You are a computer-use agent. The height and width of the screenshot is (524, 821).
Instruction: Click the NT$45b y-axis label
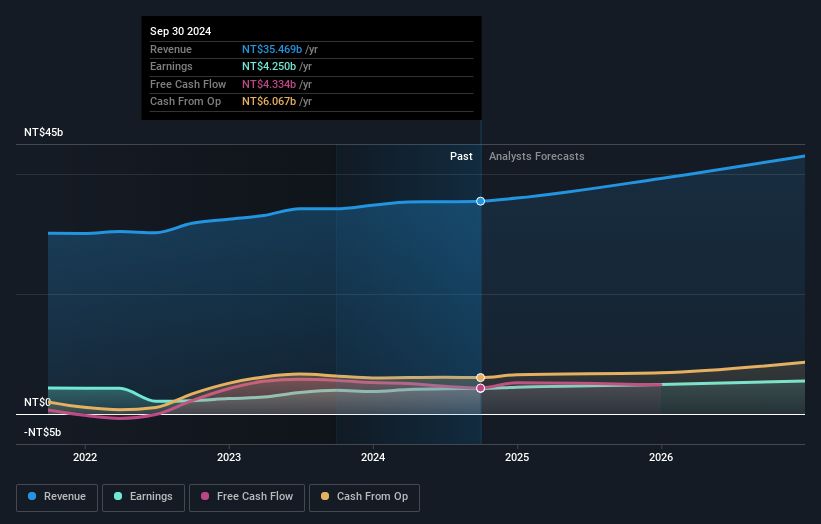[x=43, y=133]
